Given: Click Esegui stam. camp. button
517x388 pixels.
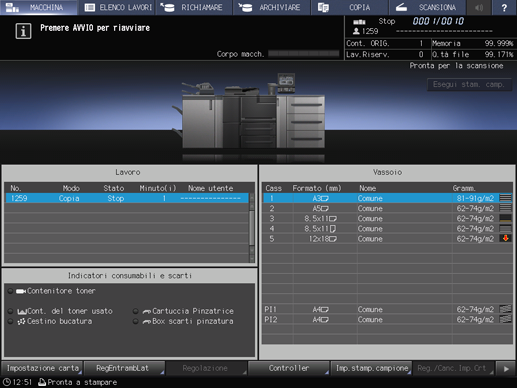Looking at the screenshot, I should point(469,85).
